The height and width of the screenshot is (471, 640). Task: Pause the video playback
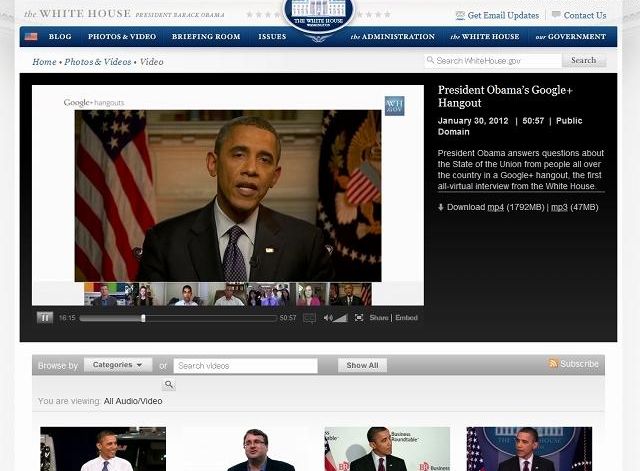(45, 318)
